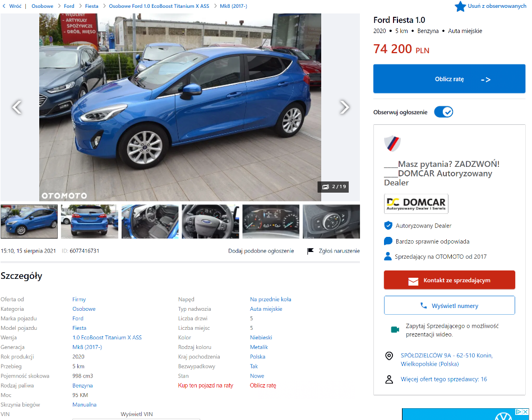The height and width of the screenshot is (420, 532).
Task: Click the flag icon for Zgłoś naruszenie
Action: point(310,251)
